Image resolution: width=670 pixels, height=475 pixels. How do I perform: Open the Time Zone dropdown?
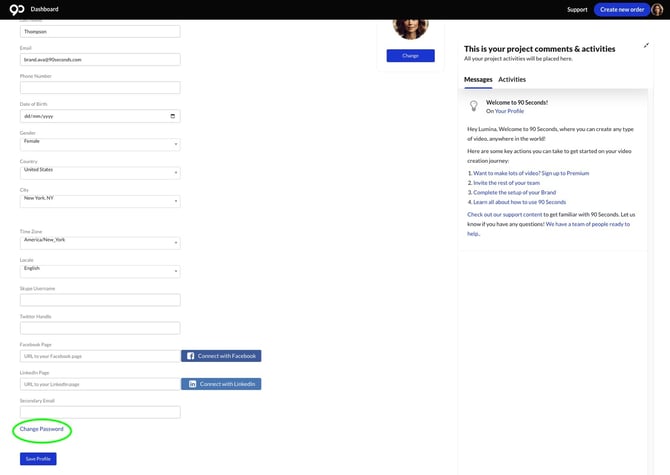[100, 243]
